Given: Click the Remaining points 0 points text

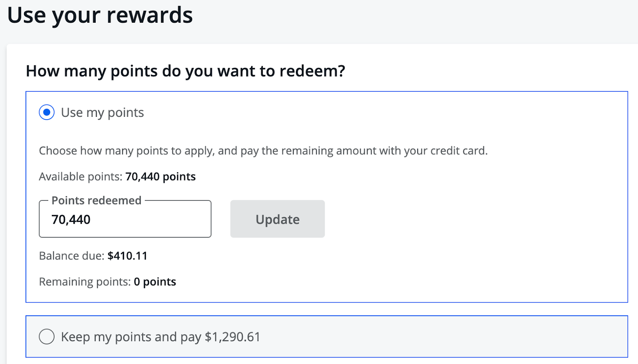Looking at the screenshot, I should click(x=108, y=282).
